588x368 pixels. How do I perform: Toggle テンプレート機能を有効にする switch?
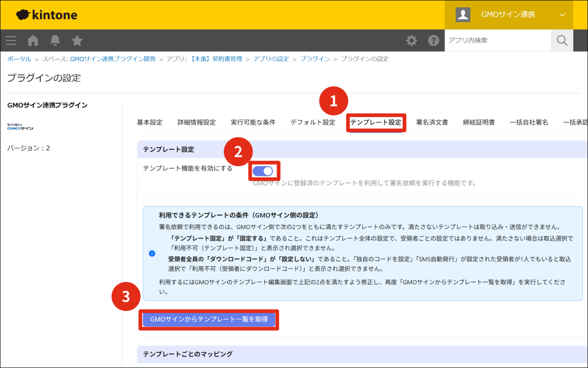tap(263, 171)
